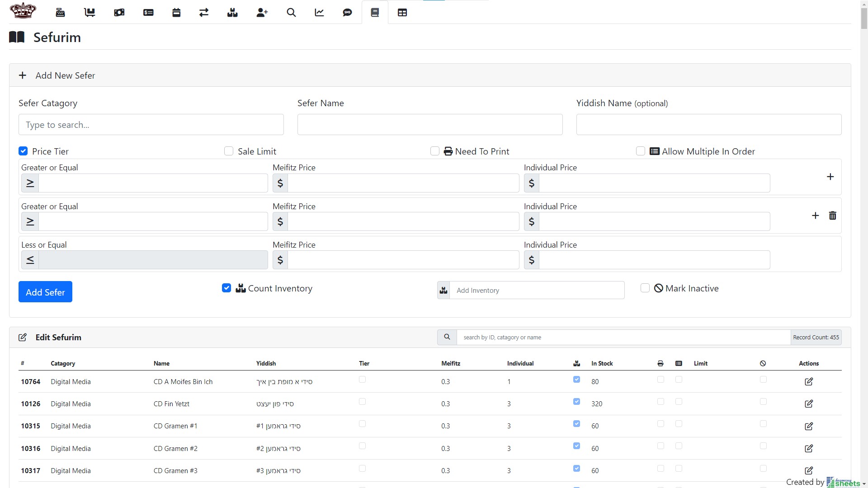Click the Record Count: 455 label
This screenshot has height=488, width=868.
pyautogui.click(x=816, y=337)
